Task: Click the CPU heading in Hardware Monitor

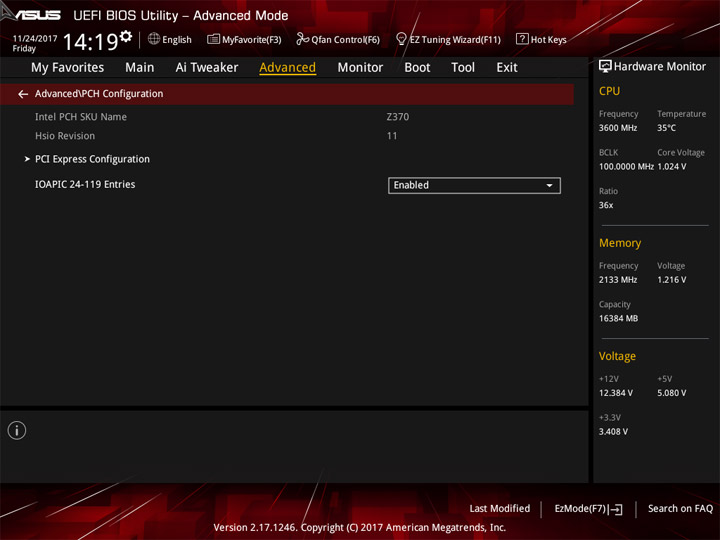Action: pos(609,91)
